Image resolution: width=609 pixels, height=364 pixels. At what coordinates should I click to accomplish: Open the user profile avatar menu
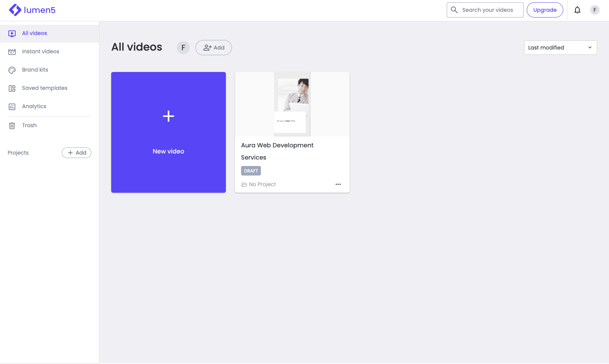[x=595, y=10]
